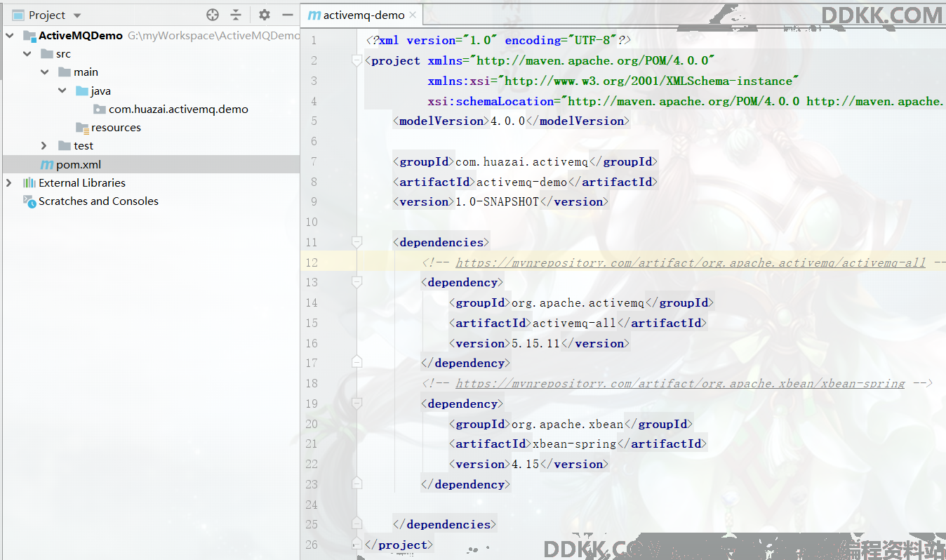Click fold end marker on line 23
This screenshot has height=560, width=946.
click(357, 484)
